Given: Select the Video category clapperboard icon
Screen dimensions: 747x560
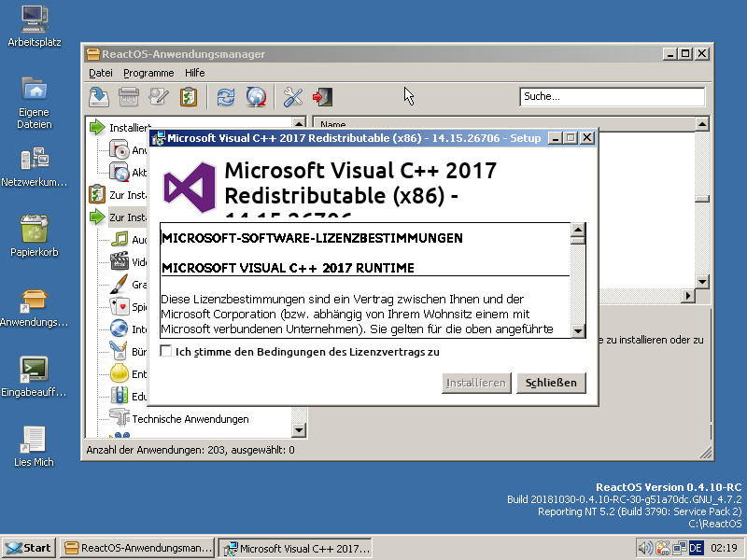Looking at the screenshot, I should coord(120,261).
